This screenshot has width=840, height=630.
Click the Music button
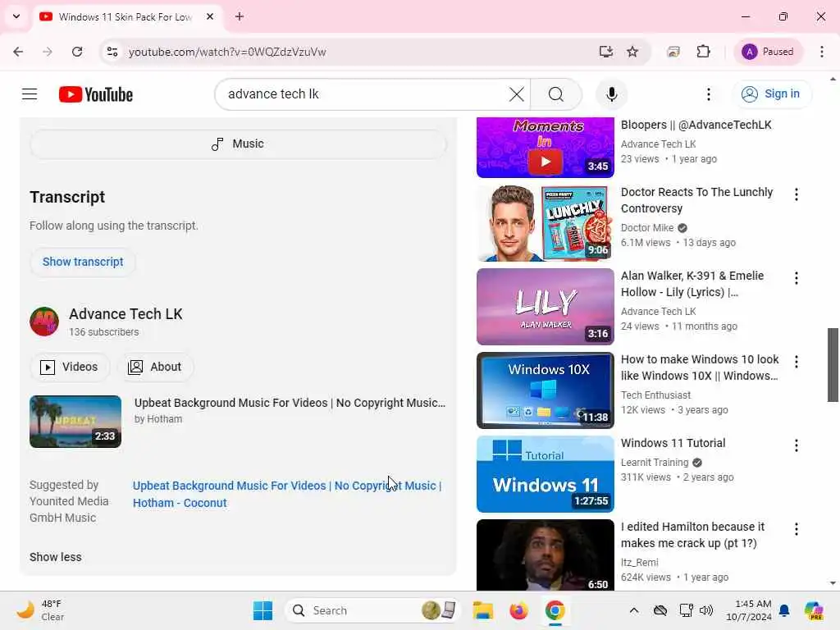[x=238, y=144]
